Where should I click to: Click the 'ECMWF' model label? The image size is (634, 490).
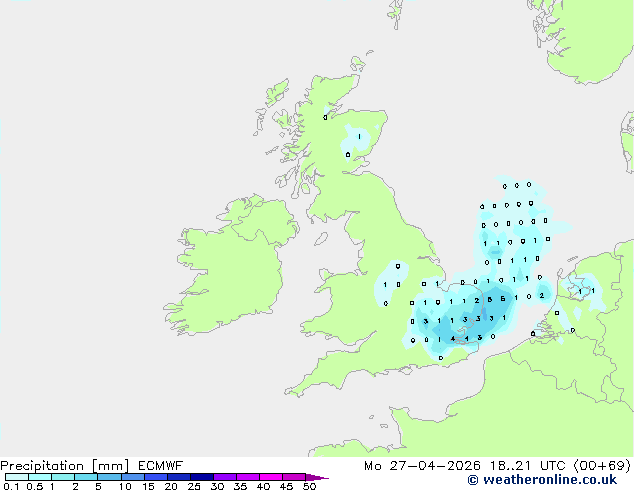click(x=161, y=466)
